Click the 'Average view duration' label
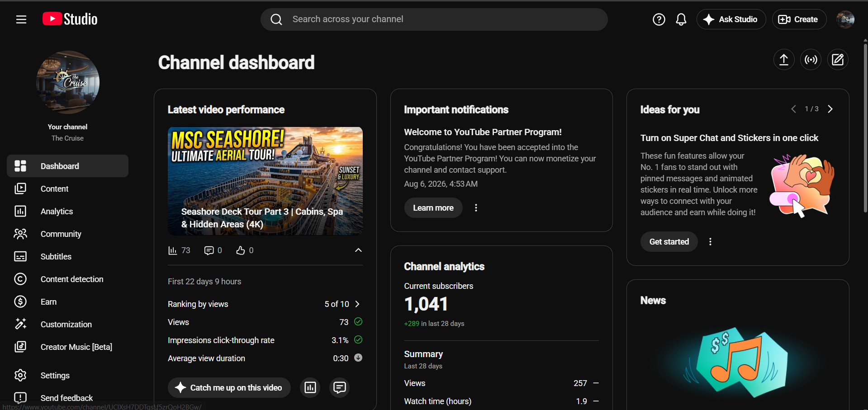This screenshot has width=868, height=410. click(x=206, y=358)
